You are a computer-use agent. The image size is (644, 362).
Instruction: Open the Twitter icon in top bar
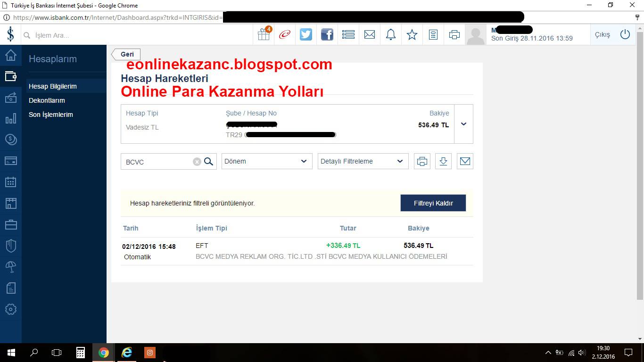(x=306, y=34)
